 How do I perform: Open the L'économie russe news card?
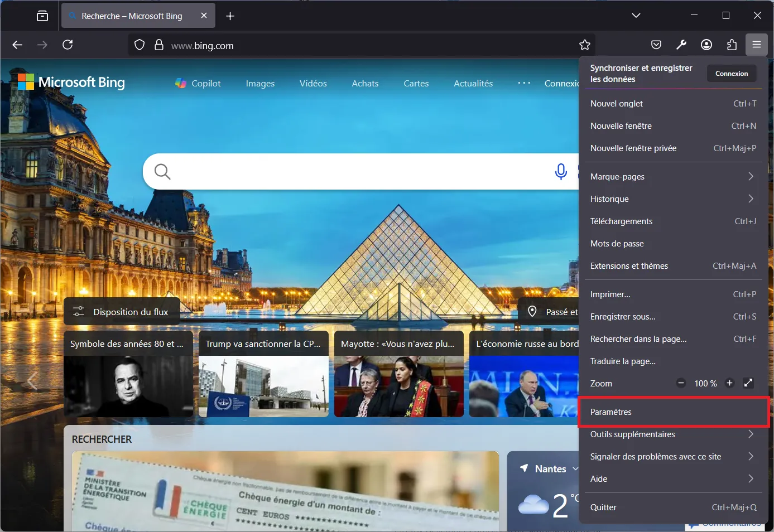click(x=524, y=374)
